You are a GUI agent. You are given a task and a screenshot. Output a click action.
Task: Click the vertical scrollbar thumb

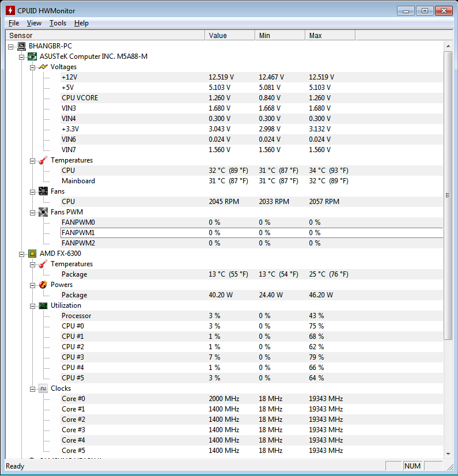tap(448, 195)
